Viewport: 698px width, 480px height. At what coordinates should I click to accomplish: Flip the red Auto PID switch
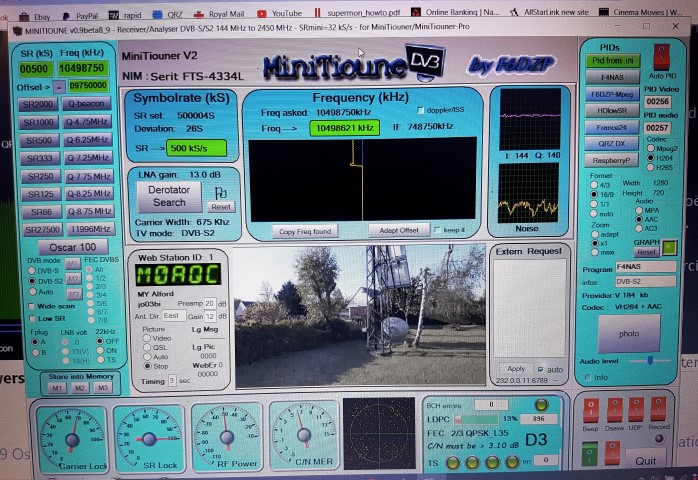click(661, 57)
